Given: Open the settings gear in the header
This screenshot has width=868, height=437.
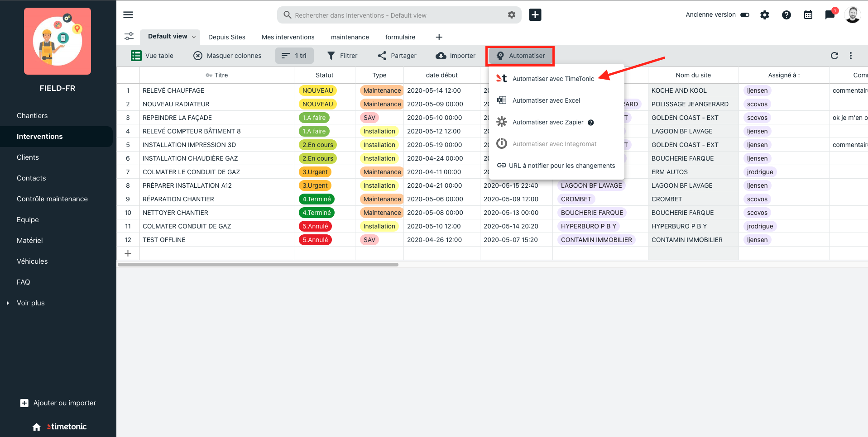Looking at the screenshot, I should pos(765,15).
